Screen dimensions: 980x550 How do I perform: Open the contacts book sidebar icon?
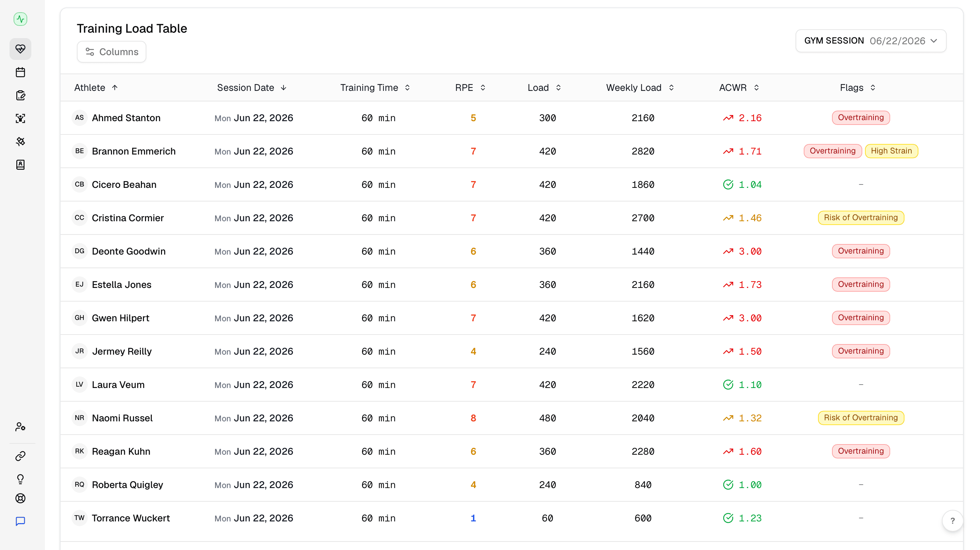[20, 164]
